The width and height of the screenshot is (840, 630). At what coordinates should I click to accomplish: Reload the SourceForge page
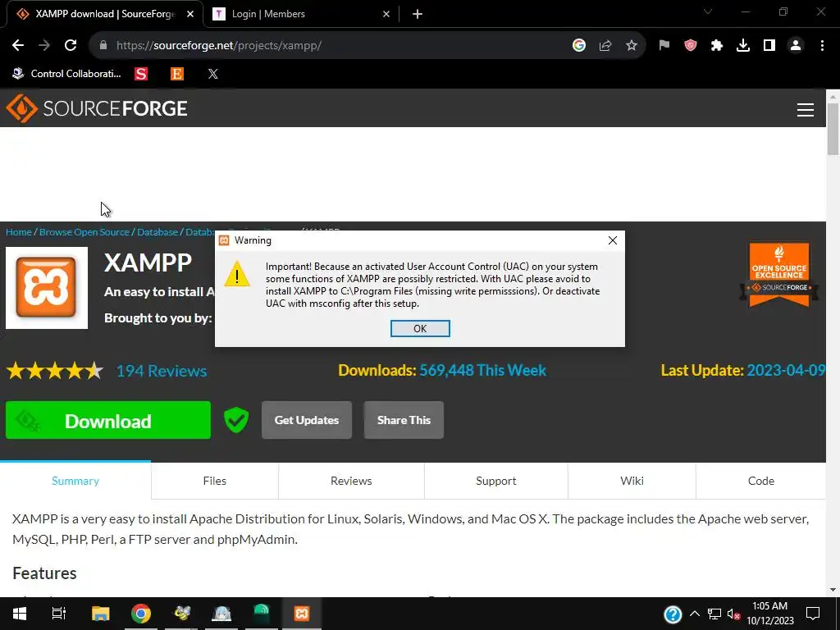coord(71,46)
